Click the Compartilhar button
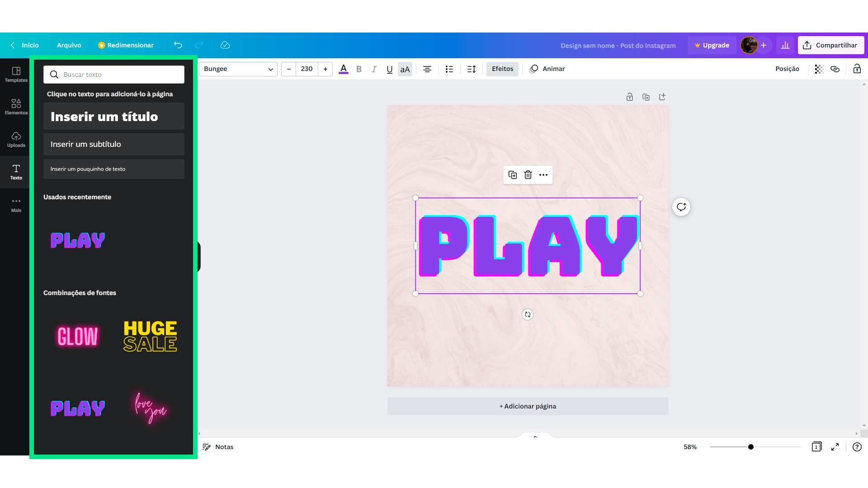 coord(831,45)
